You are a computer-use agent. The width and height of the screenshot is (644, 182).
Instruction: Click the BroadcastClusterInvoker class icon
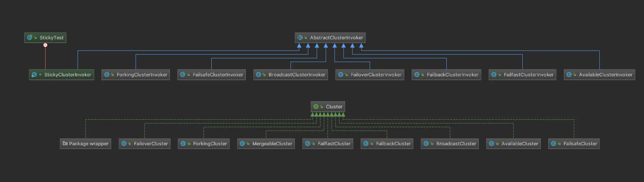[x=258, y=74]
